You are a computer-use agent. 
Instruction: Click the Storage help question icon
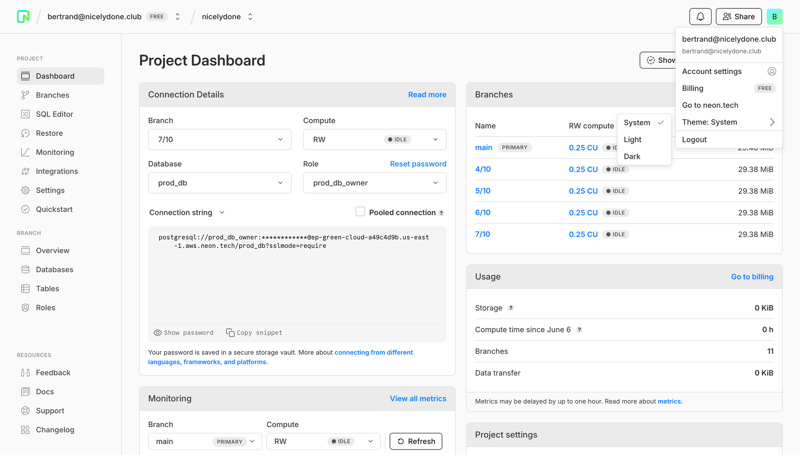511,308
